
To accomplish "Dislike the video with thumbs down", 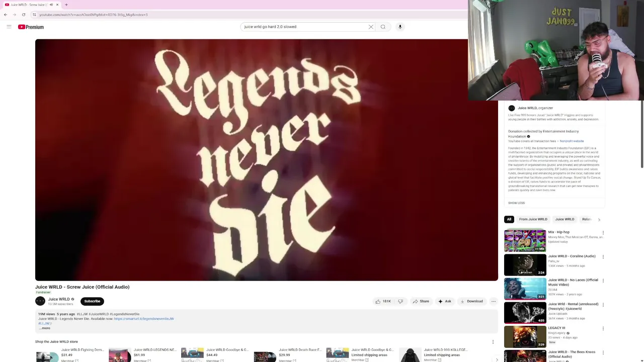I will coord(400,301).
